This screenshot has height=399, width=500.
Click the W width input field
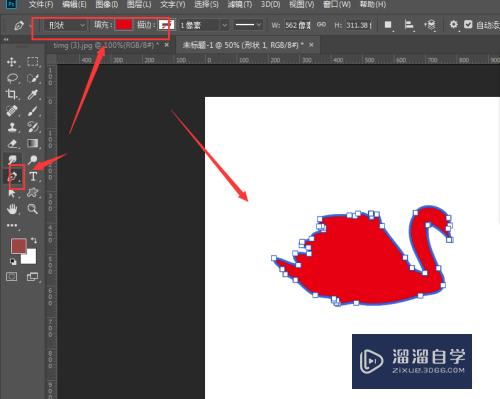(x=298, y=25)
